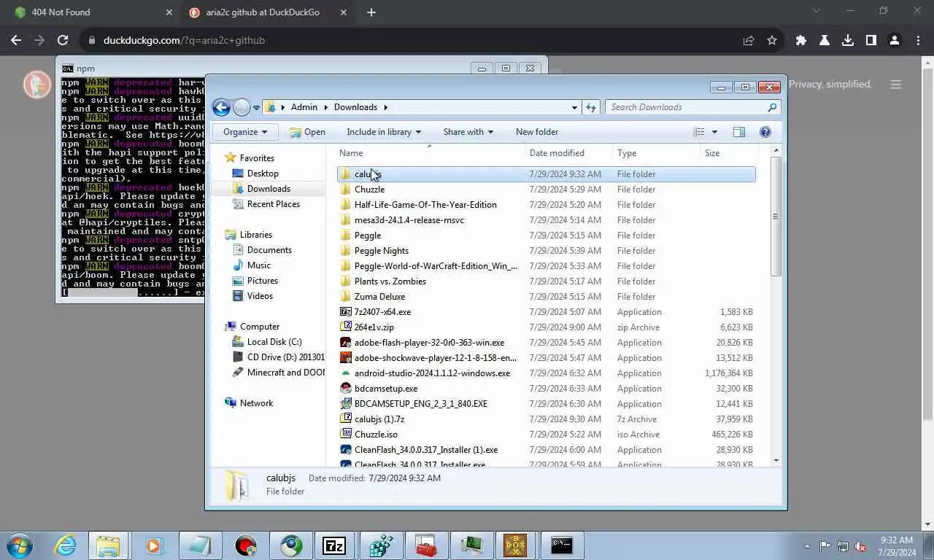
Task: Toggle the preview pane
Action: [x=738, y=132]
